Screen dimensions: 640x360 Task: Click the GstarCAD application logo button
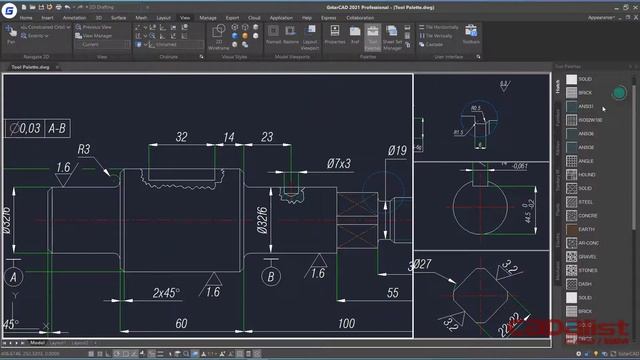[9, 10]
